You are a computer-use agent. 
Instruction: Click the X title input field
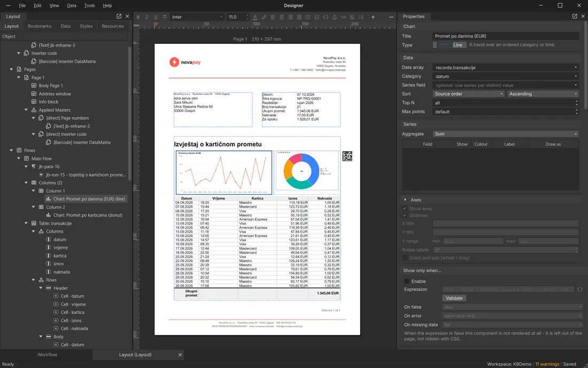(506, 224)
